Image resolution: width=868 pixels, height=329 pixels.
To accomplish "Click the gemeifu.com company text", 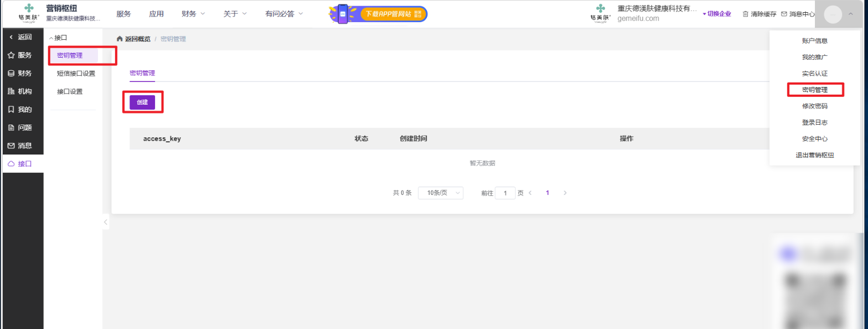I will (x=638, y=18).
